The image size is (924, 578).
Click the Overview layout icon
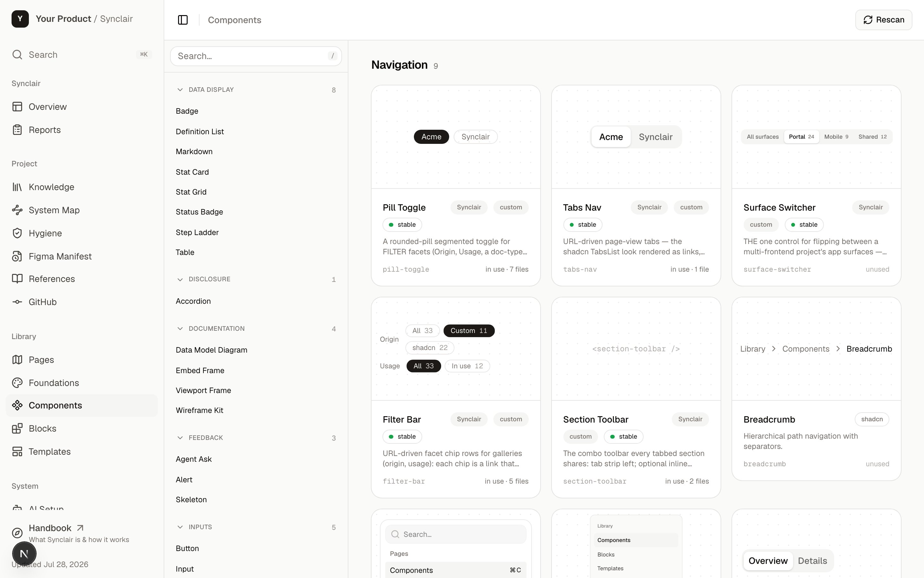(17, 107)
